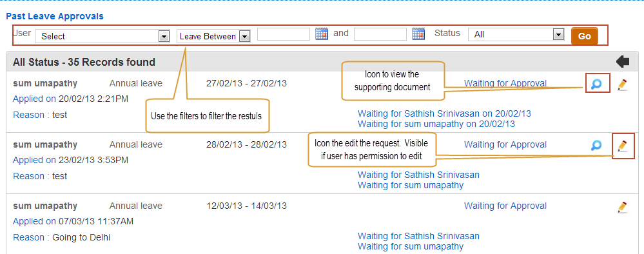Edit the 27/02/13 leave request

tap(623, 84)
